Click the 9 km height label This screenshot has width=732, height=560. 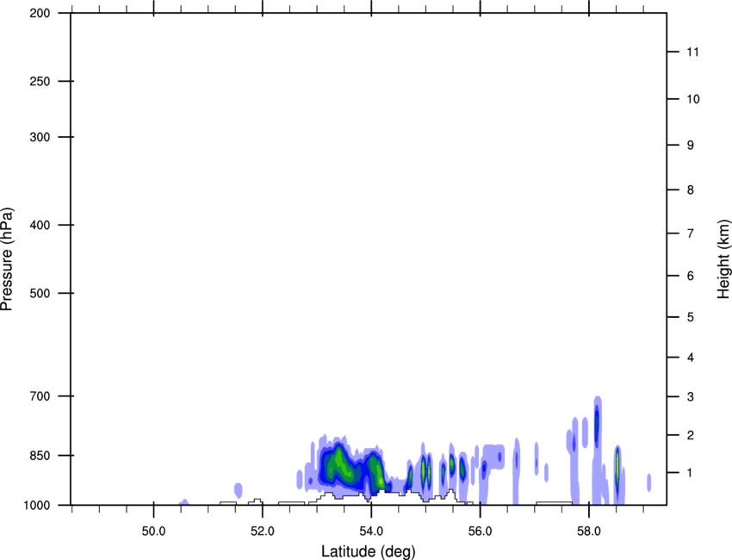point(691,146)
